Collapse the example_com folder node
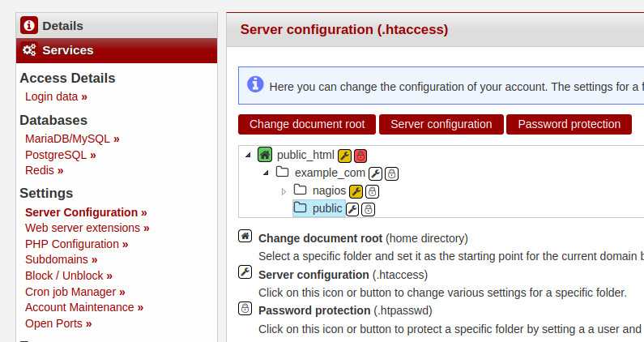 click(x=266, y=173)
